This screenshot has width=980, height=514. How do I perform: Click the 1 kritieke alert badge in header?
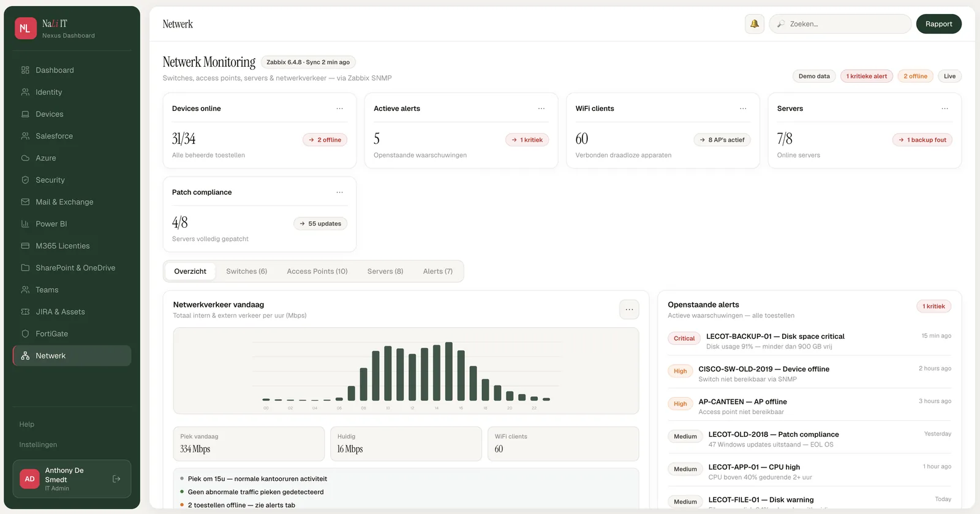(867, 76)
